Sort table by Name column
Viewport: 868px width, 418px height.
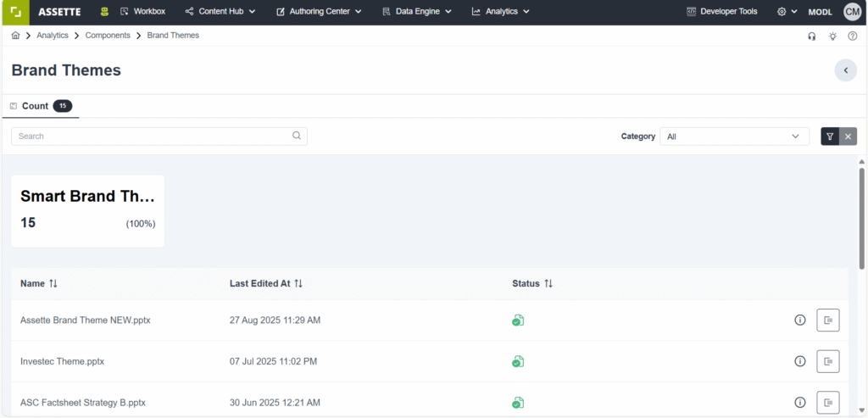click(x=53, y=283)
